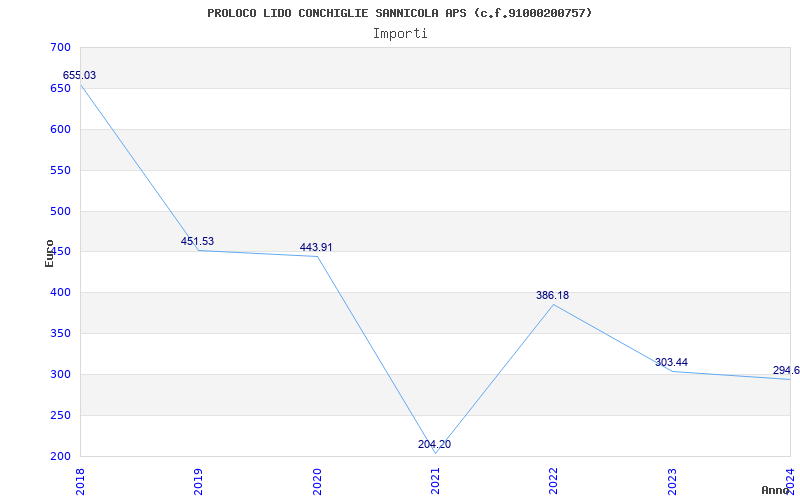Select the 204.20 data label
The width and height of the screenshot is (800, 500).
coord(434,444)
